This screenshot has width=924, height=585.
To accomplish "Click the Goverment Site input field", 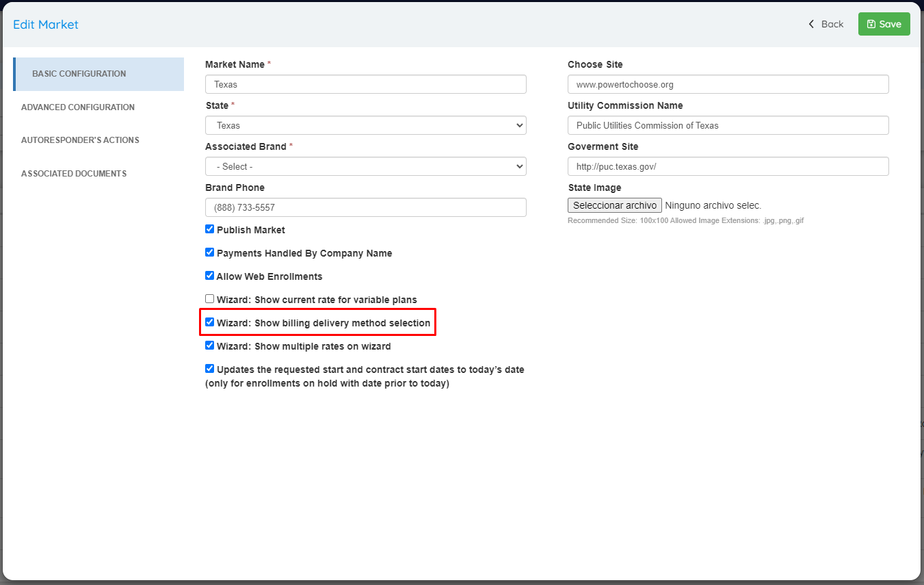I will pyautogui.click(x=728, y=166).
